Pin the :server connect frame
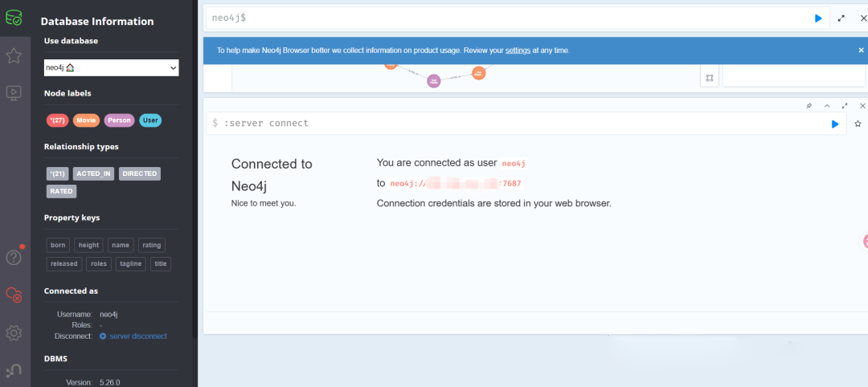 [809, 106]
